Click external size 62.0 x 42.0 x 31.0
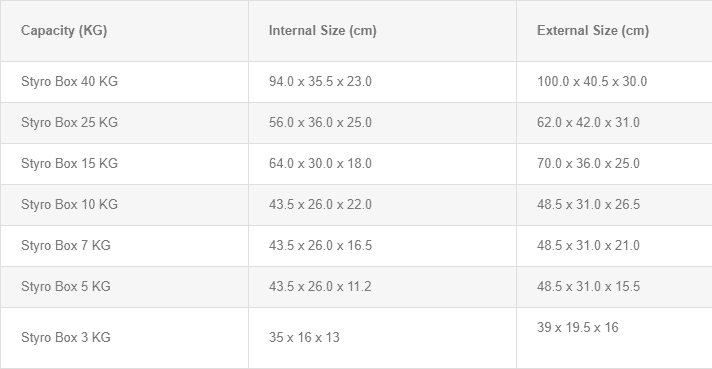 588,123
